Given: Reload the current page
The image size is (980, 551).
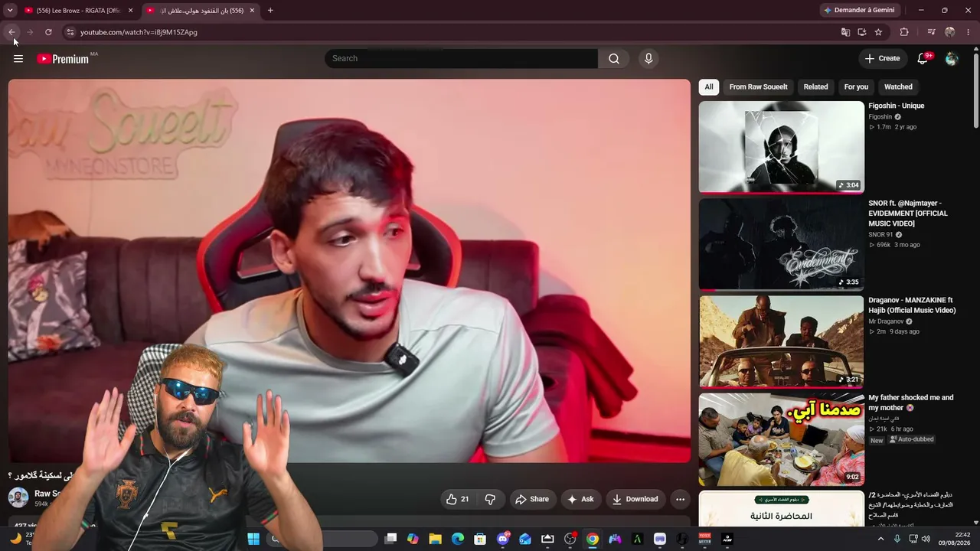Looking at the screenshot, I should point(48,32).
